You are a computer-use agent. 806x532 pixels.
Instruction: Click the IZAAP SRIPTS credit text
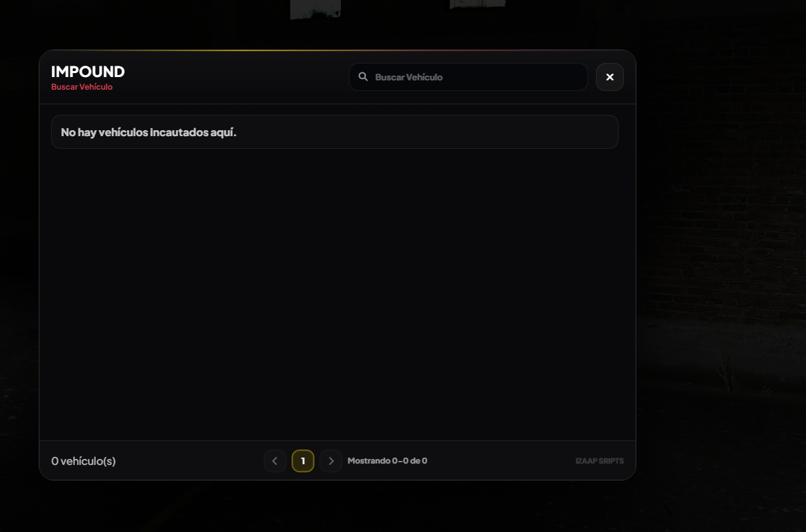tap(599, 461)
